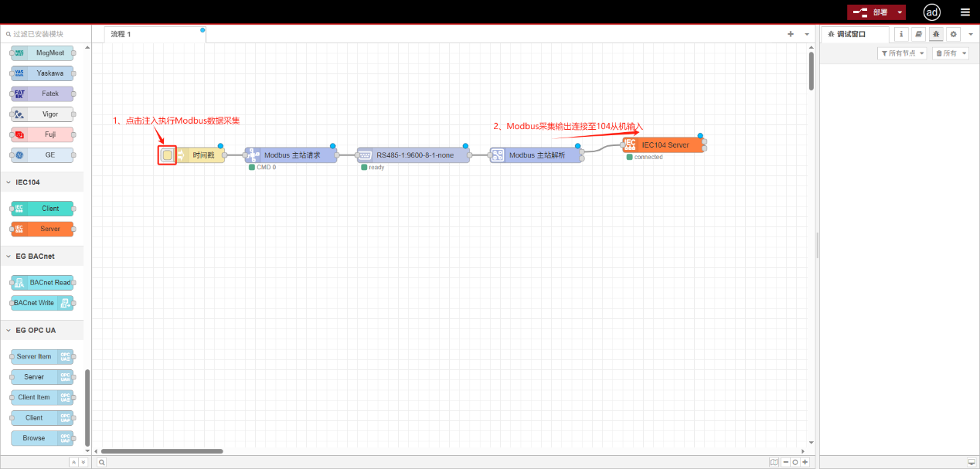The height and width of the screenshot is (469, 980).
Task: Switch to the 流程 1 tab
Action: tap(121, 34)
